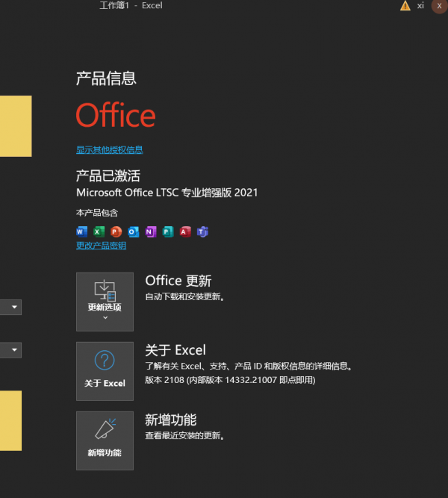This screenshot has width=448, height=498.
Task: Click the 查看最近安装的更新 text
Action: point(185,436)
